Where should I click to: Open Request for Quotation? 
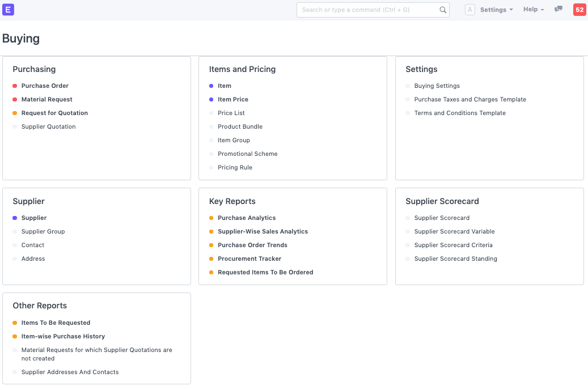[54, 113]
